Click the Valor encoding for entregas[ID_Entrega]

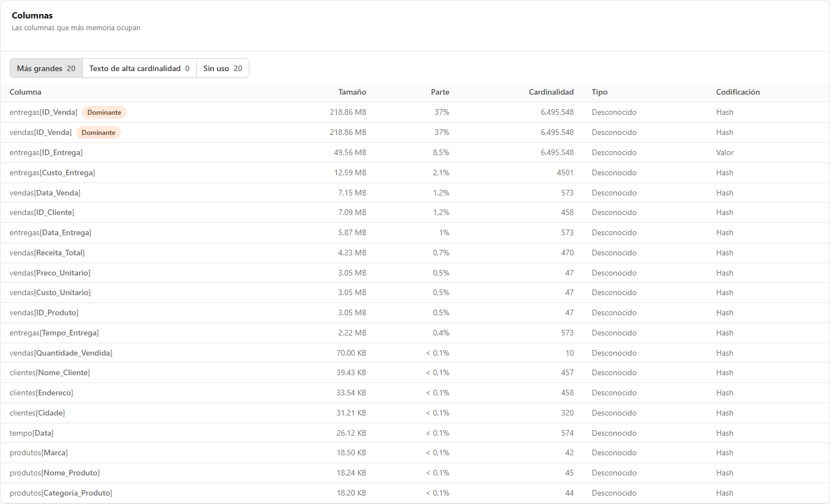(725, 152)
